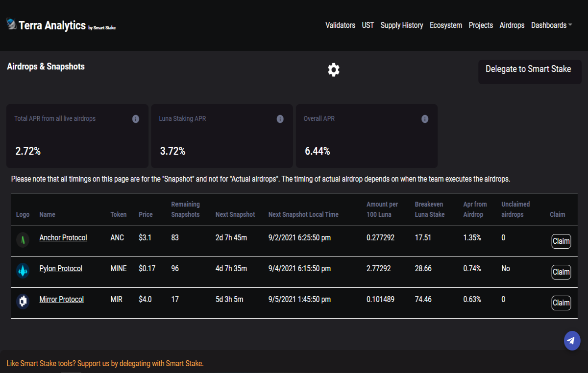Open the Anchor Protocol link

click(x=63, y=237)
